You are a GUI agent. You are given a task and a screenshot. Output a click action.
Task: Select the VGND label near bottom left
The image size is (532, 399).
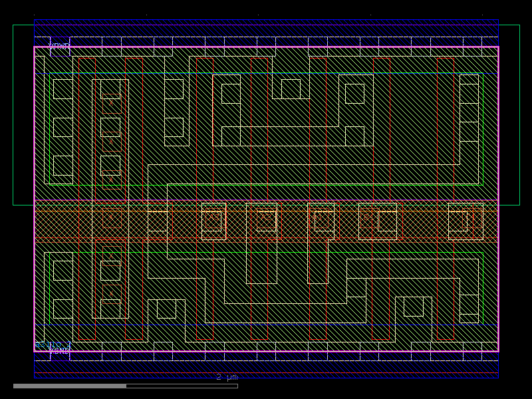click(60, 352)
